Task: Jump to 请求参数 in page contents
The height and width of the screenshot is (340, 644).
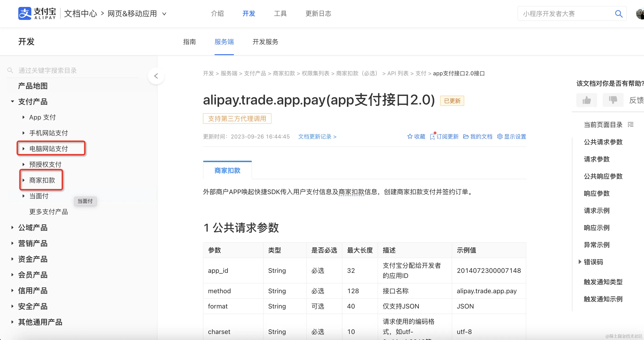Action: click(x=597, y=159)
